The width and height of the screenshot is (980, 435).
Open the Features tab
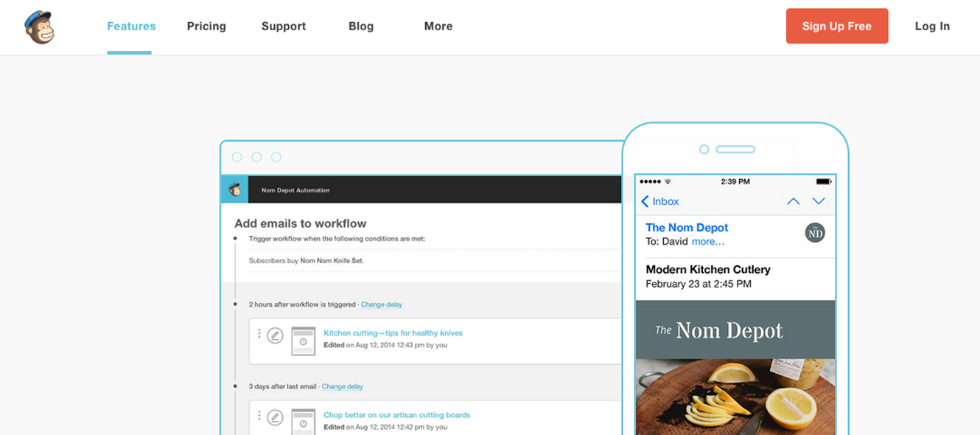coord(131,27)
